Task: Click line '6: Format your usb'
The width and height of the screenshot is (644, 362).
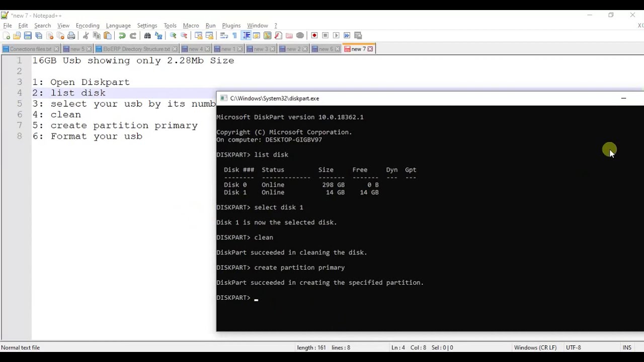Action: [x=88, y=136]
